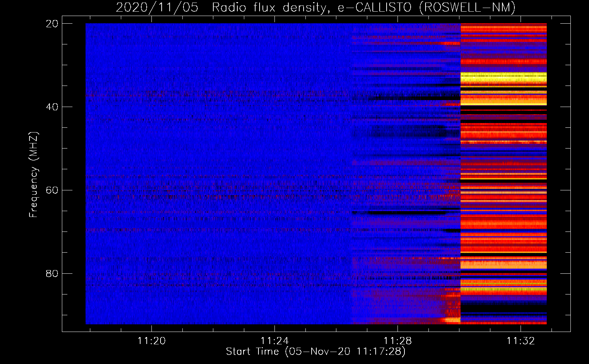Click the '60' frequency tick label

52,190
